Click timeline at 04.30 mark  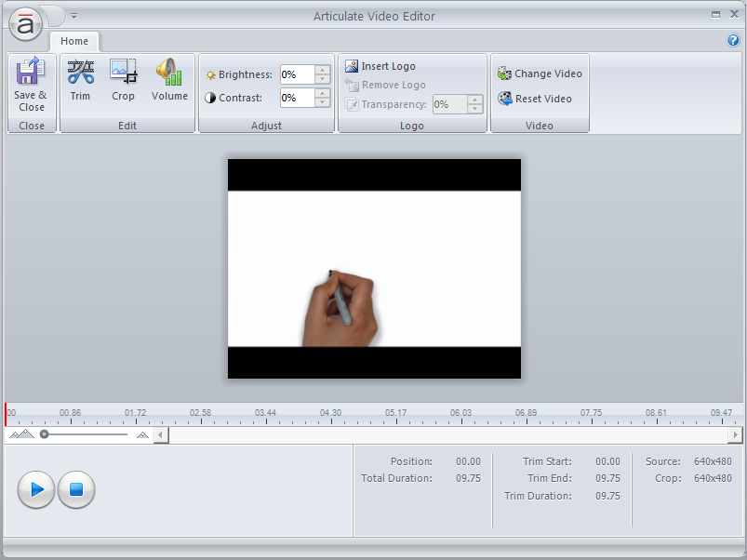(x=330, y=415)
